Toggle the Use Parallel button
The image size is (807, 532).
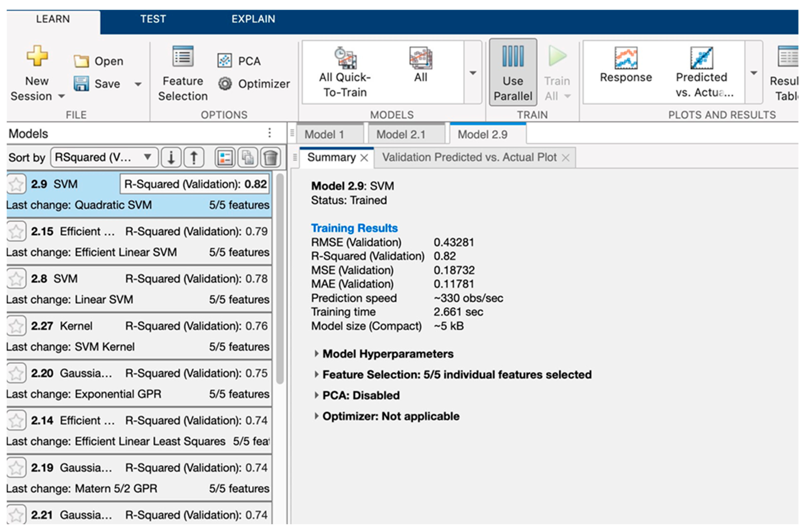[513, 73]
